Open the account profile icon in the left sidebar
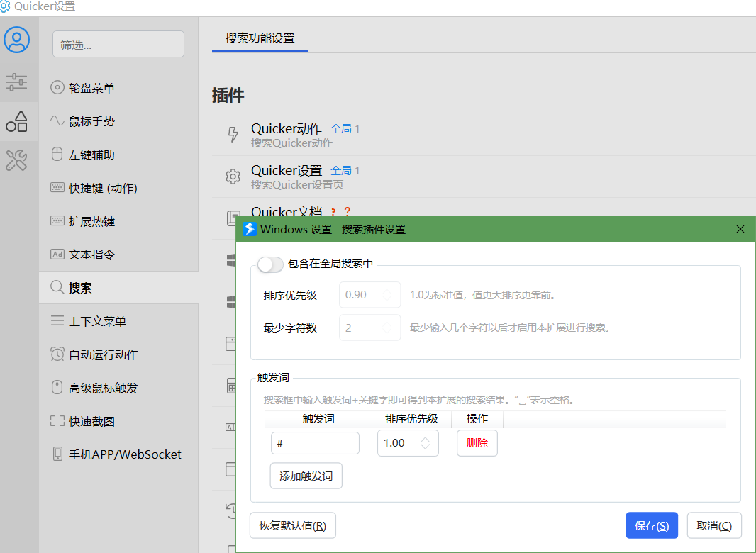756x553 pixels. coord(18,40)
